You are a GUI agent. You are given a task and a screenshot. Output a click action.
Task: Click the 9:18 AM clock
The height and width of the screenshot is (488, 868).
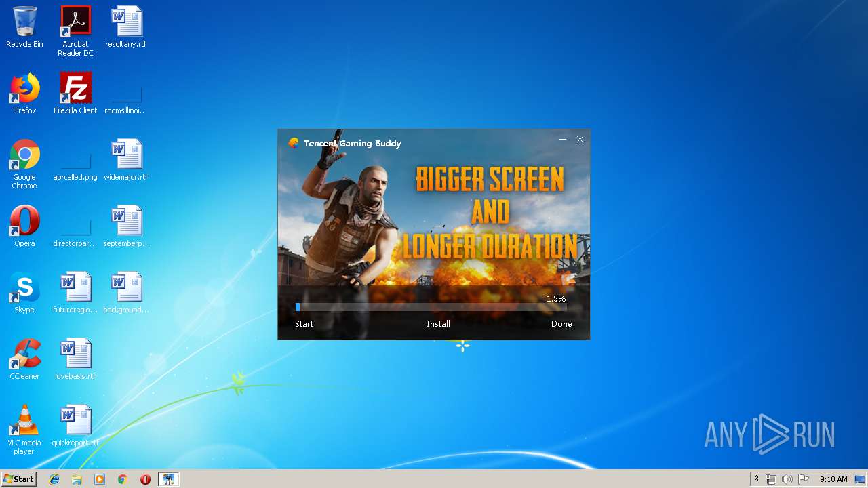tap(833, 479)
